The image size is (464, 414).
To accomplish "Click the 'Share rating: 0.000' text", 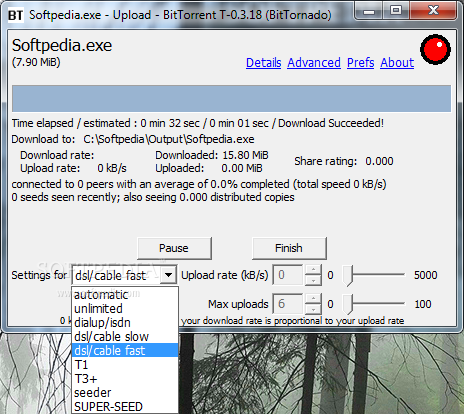I will pyautogui.click(x=344, y=161).
